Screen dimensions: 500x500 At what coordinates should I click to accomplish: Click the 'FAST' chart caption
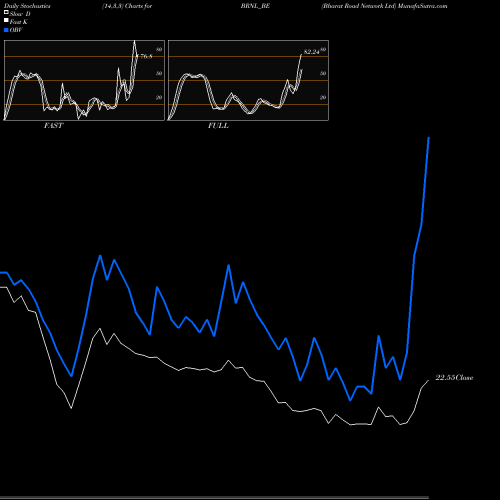(54, 126)
